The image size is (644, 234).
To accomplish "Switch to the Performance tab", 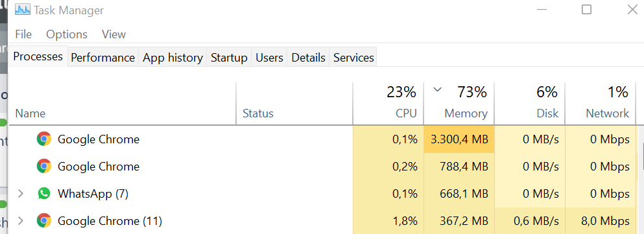I will tap(102, 58).
